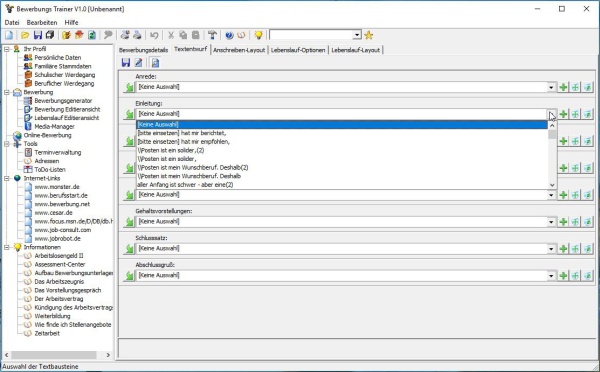Collapse the Bewerbung tree node
This screenshot has width=600, height=372.
[7, 92]
